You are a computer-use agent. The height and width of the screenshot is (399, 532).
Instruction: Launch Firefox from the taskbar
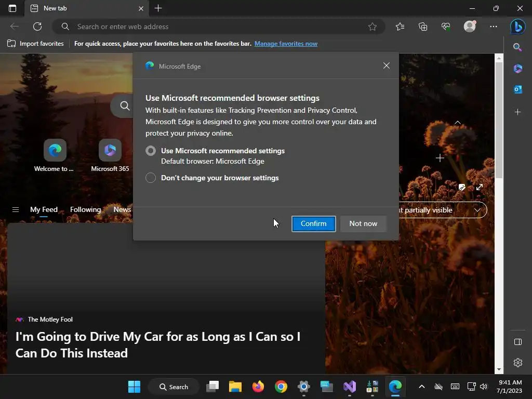coord(258,387)
